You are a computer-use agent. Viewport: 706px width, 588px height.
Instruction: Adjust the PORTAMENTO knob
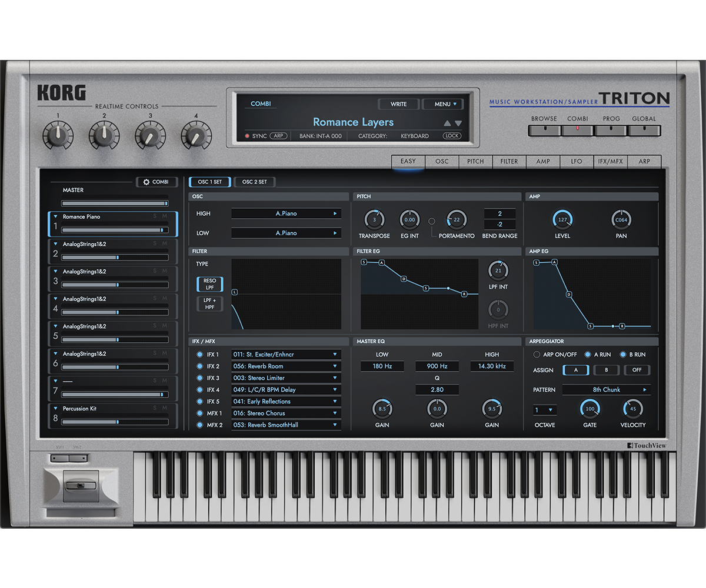pos(456,219)
